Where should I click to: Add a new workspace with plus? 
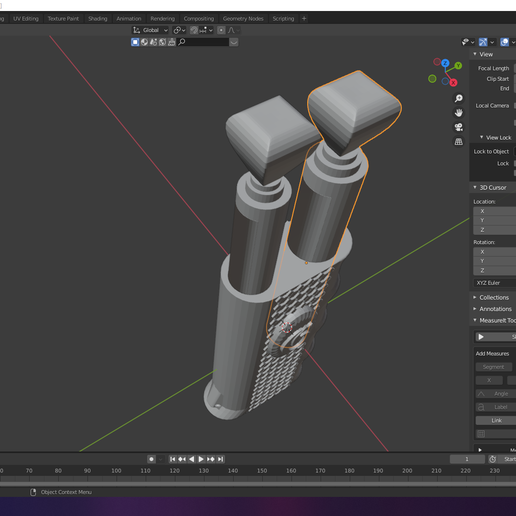[x=304, y=19]
